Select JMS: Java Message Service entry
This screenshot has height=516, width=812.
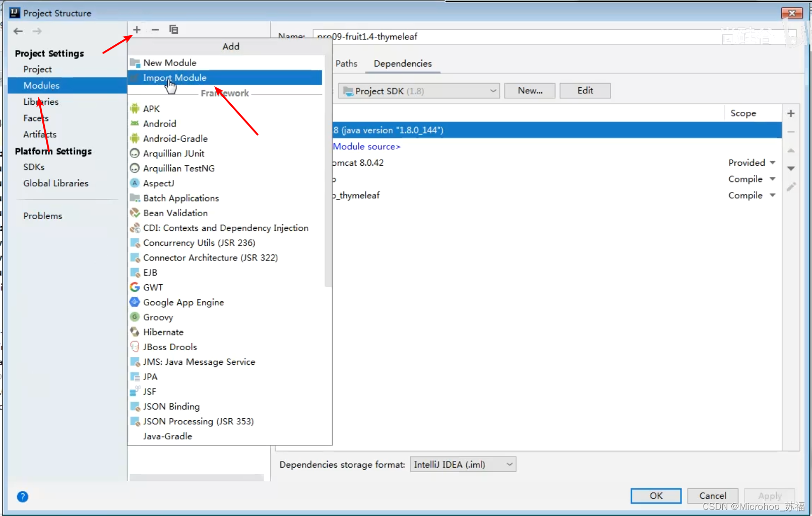tap(225, 362)
